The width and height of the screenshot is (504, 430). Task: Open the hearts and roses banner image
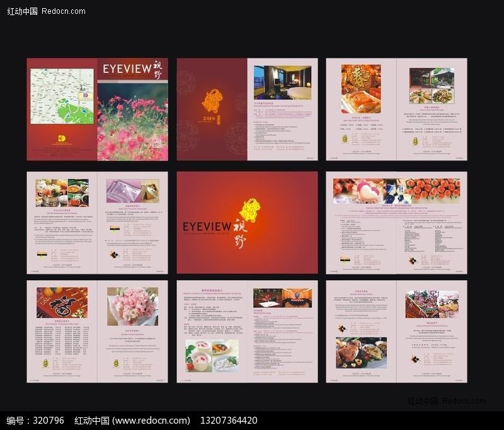(397, 191)
